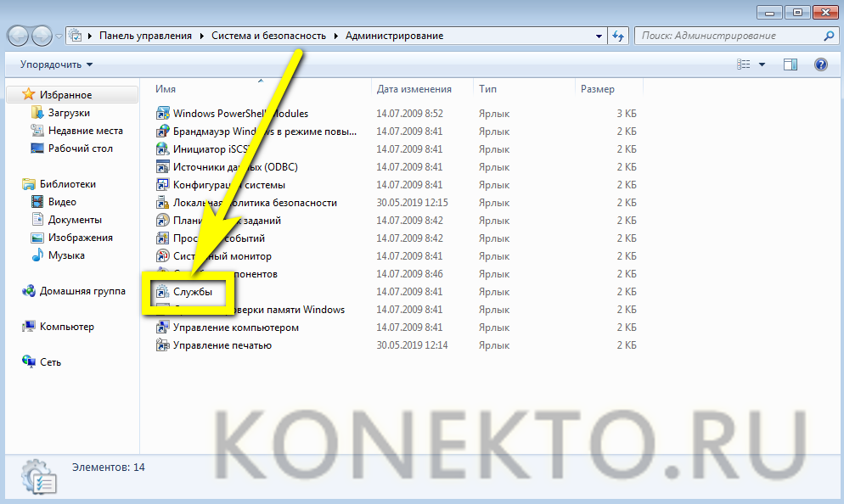Select the Системный монитор icon
This screenshot has width=844, height=504.
point(162,256)
